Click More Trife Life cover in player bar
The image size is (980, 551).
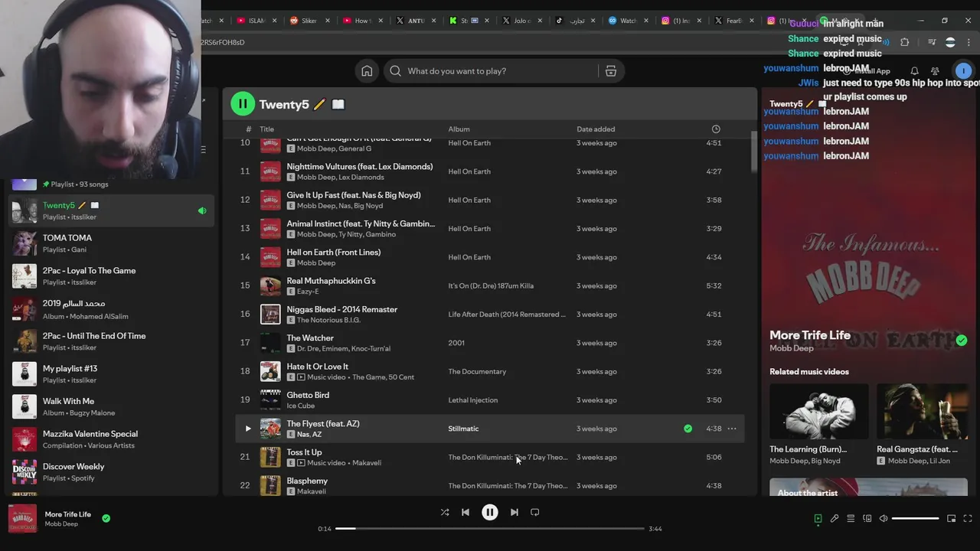click(22, 519)
